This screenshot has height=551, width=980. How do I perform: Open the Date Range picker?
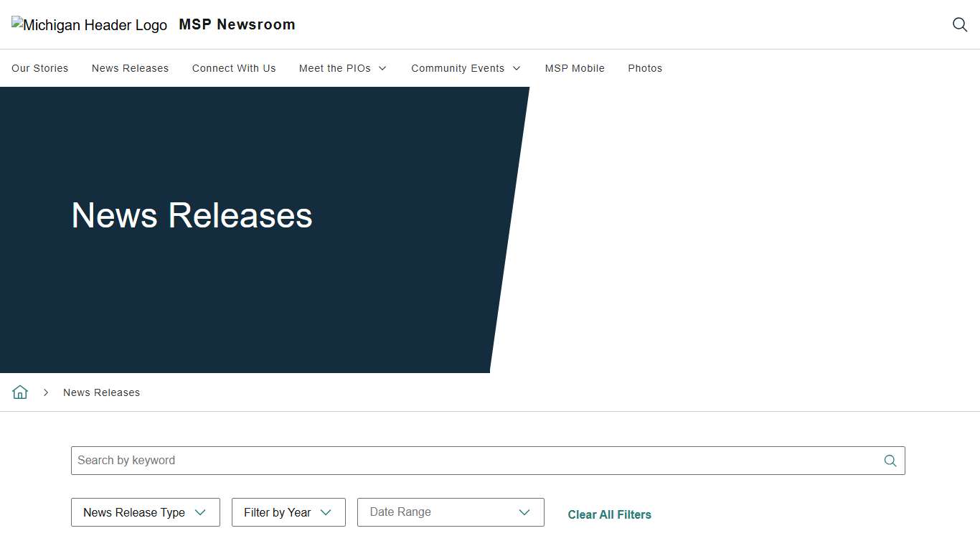[x=451, y=512]
